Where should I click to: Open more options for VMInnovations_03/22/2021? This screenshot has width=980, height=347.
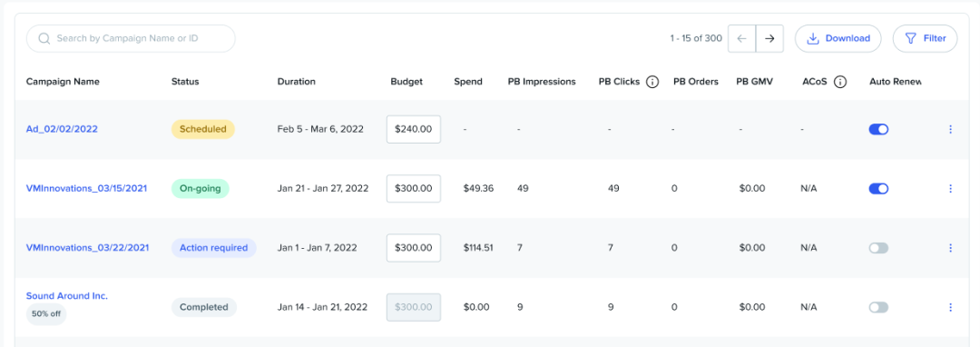[951, 248]
